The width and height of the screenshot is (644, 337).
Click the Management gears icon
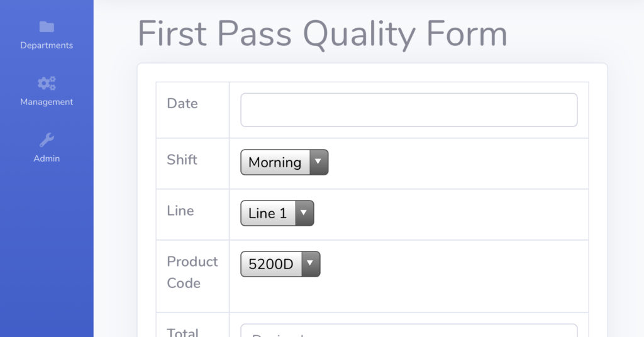pyautogui.click(x=47, y=83)
